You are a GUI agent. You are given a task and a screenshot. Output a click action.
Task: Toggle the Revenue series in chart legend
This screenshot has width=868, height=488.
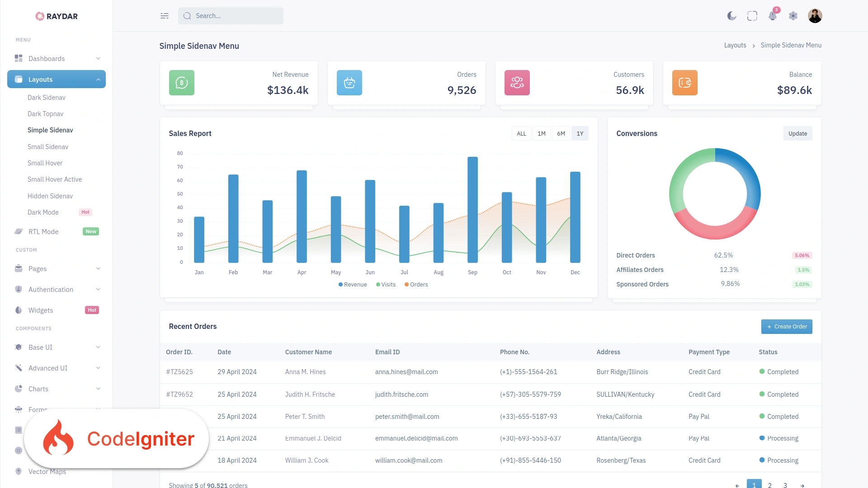[x=353, y=285]
